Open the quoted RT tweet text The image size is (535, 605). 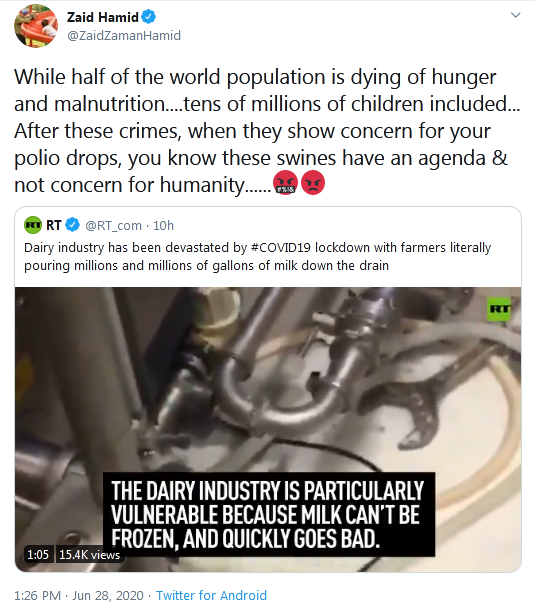click(x=257, y=256)
